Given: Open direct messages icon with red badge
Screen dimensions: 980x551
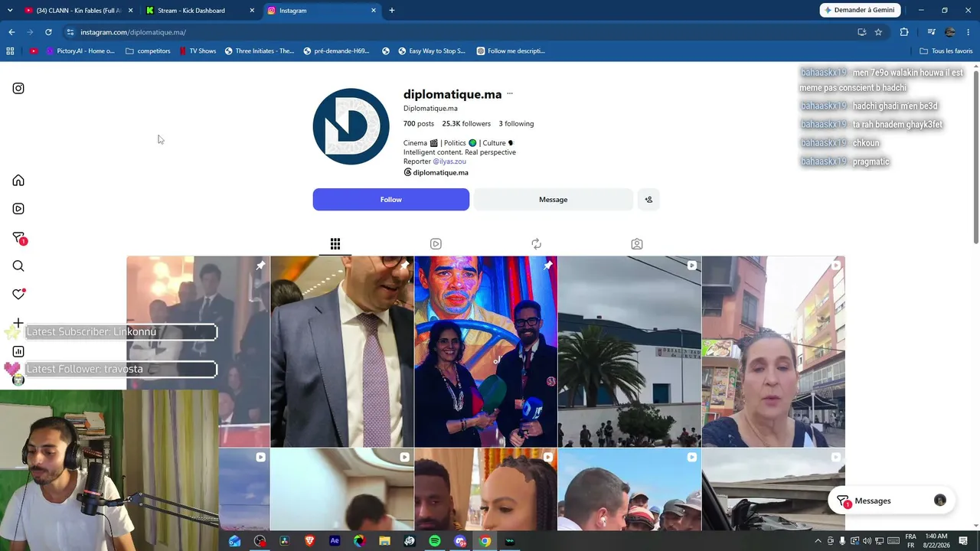Looking at the screenshot, I should (x=19, y=238).
